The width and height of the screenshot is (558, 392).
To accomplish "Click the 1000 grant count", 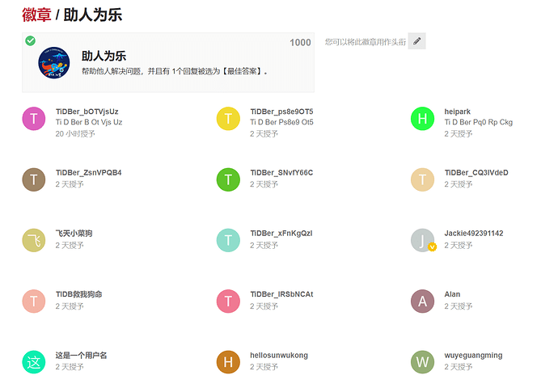I will pos(300,43).
